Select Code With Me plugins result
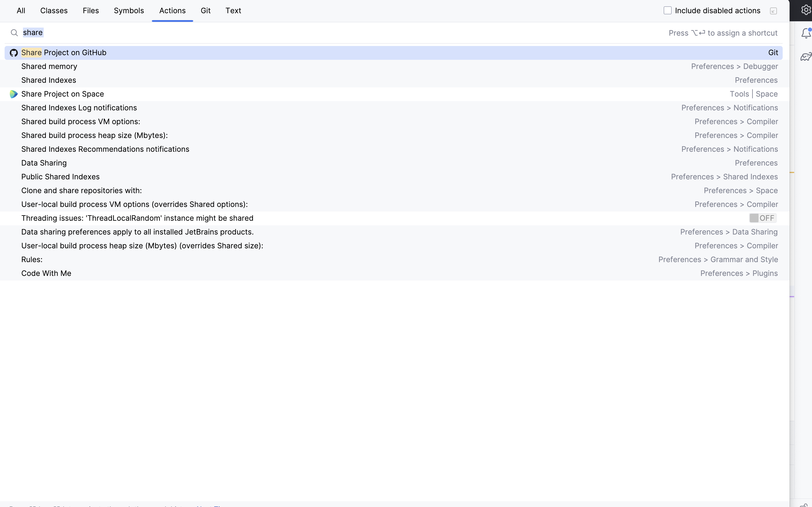 [x=46, y=273]
